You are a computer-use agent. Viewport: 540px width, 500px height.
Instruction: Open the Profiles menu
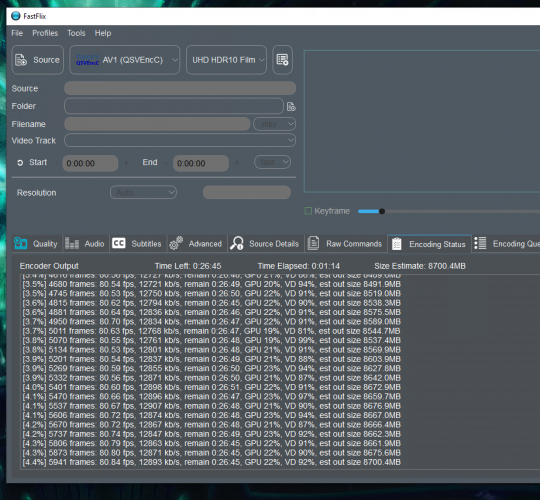(45, 33)
